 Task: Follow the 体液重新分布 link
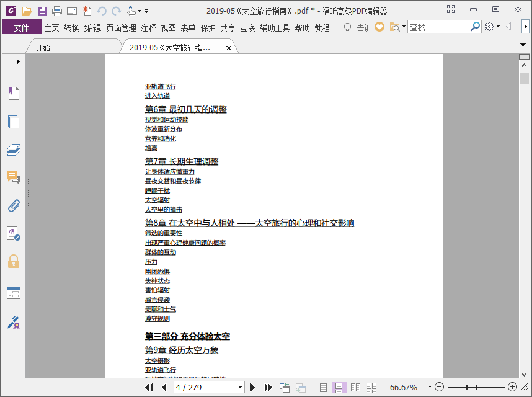(164, 129)
